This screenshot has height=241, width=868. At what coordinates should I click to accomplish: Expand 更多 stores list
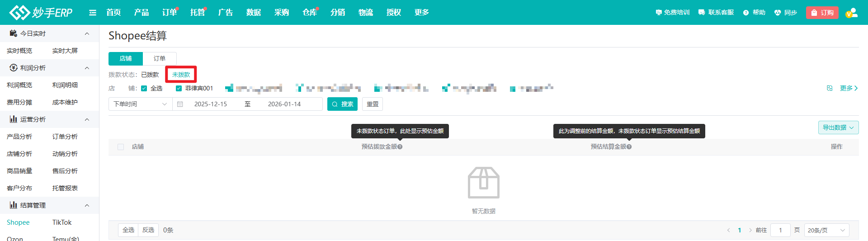tap(849, 88)
